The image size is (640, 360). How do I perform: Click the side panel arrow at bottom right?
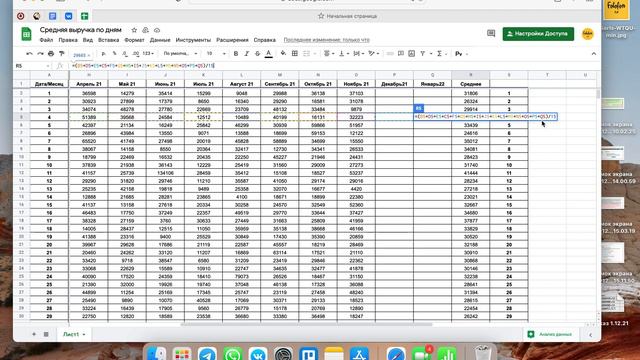point(590,335)
